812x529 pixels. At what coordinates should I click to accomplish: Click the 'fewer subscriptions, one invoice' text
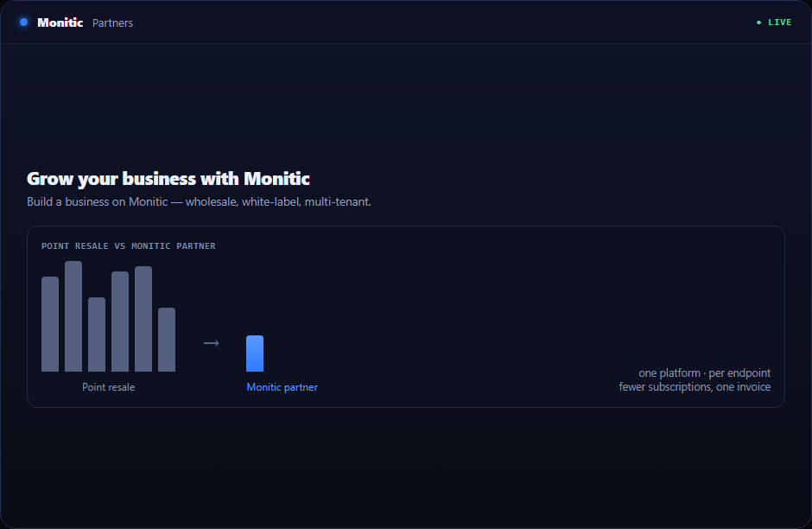[695, 387]
